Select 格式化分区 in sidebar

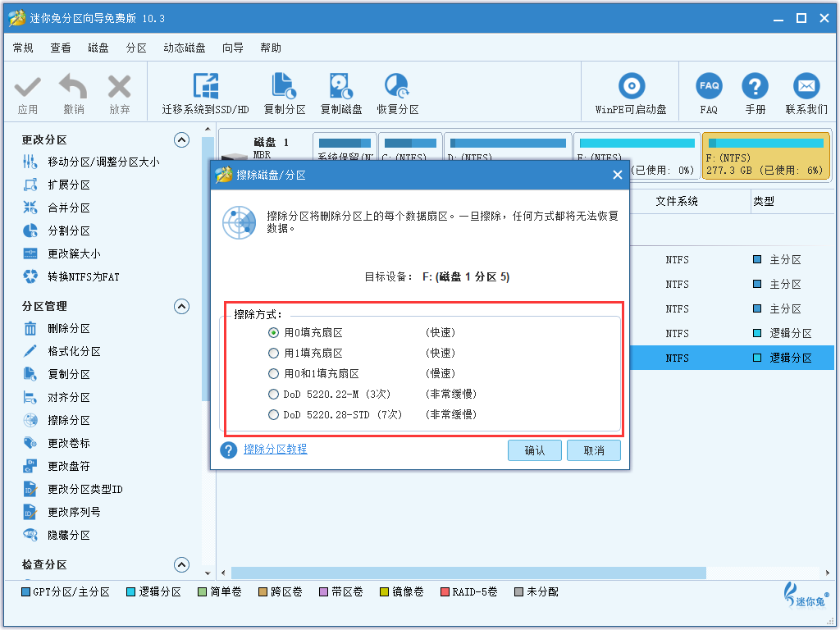(62, 351)
